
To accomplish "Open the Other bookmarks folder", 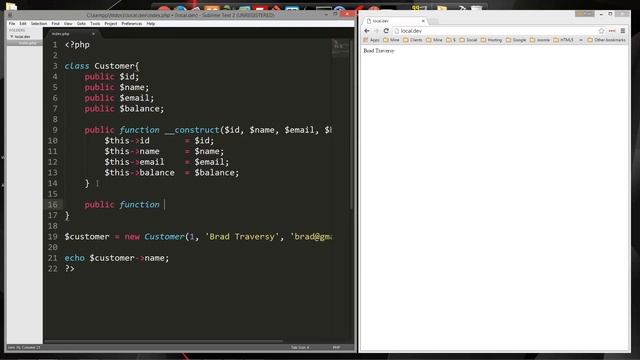I will 606,40.
